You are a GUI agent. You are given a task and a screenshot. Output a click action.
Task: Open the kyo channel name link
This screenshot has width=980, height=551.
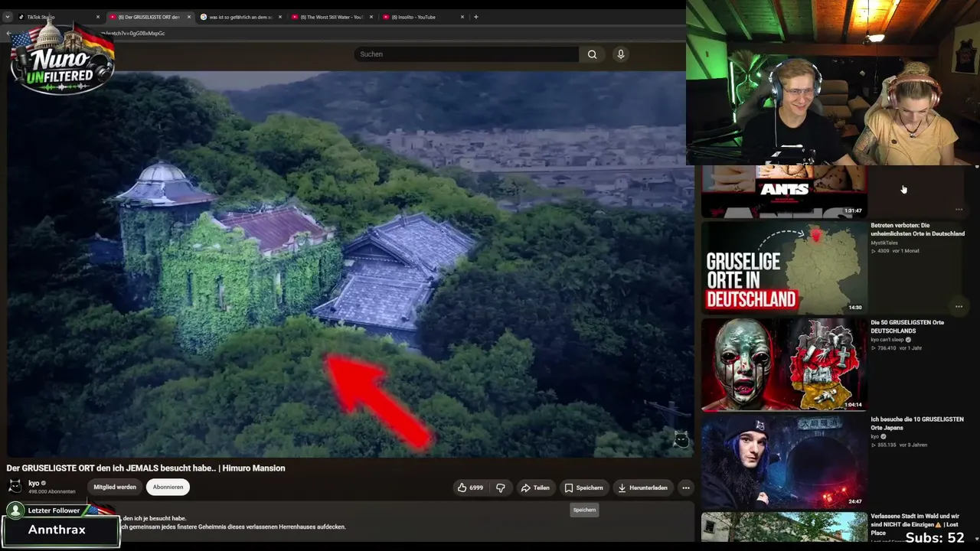click(x=34, y=483)
